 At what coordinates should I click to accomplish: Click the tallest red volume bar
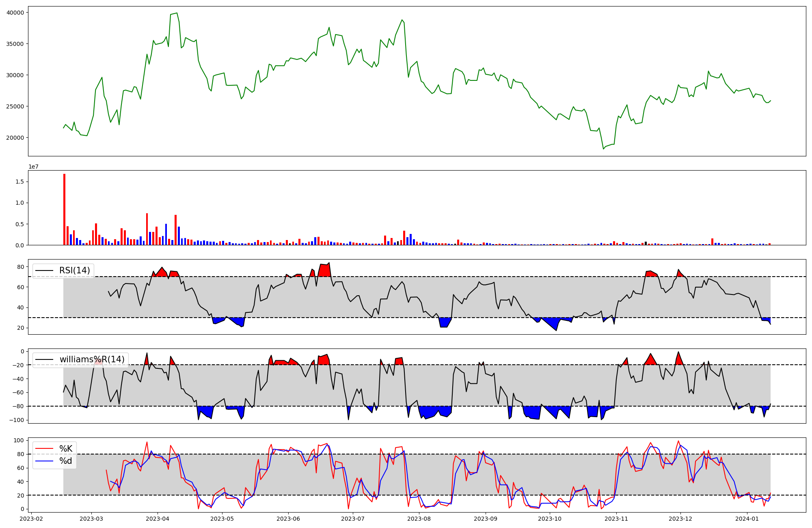(64, 209)
